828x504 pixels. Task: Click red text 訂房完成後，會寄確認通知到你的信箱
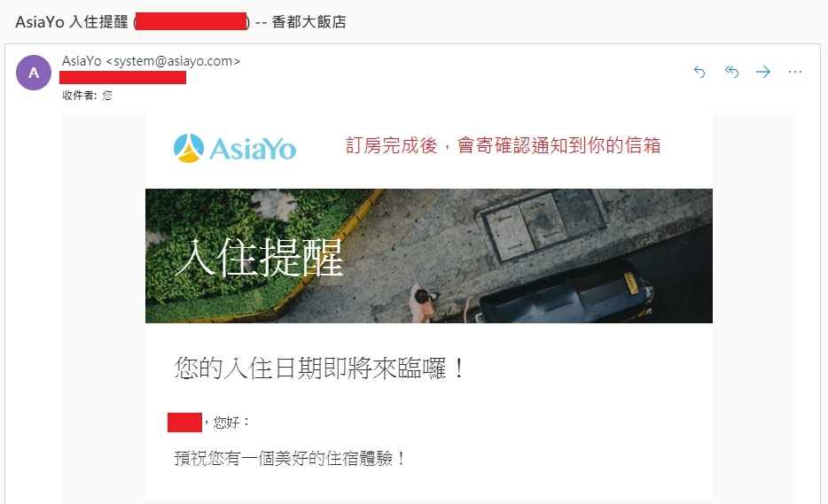[504, 145]
